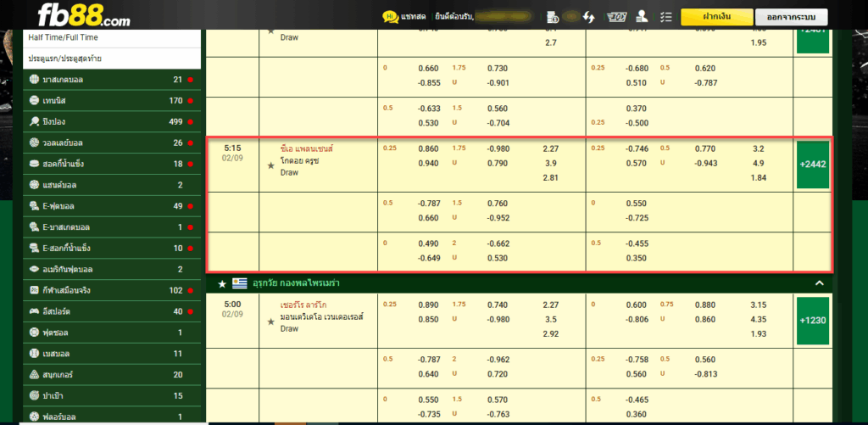Select the 1.84 first-half draw odds
The height and width of the screenshot is (425, 868).
click(x=759, y=178)
